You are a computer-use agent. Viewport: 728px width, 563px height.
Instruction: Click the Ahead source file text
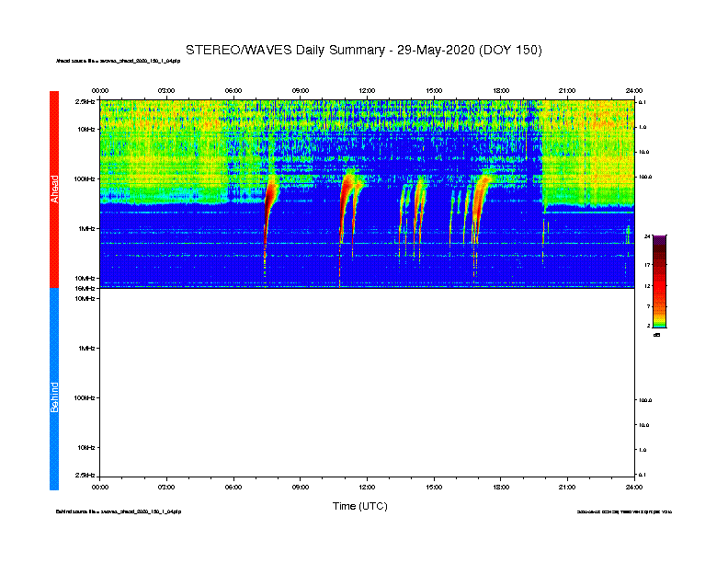[x=118, y=61]
